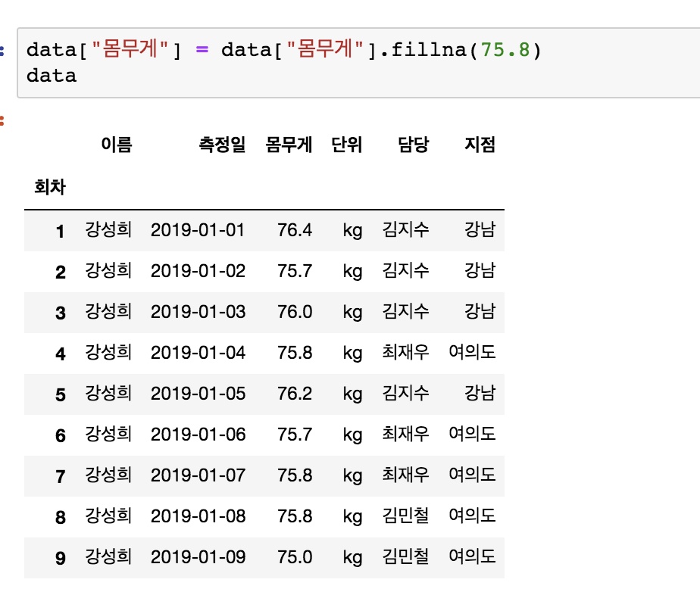Image resolution: width=700 pixels, height=592 pixels.
Task: Click the 측정일 column header
Action: pyautogui.click(x=220, y=145)
